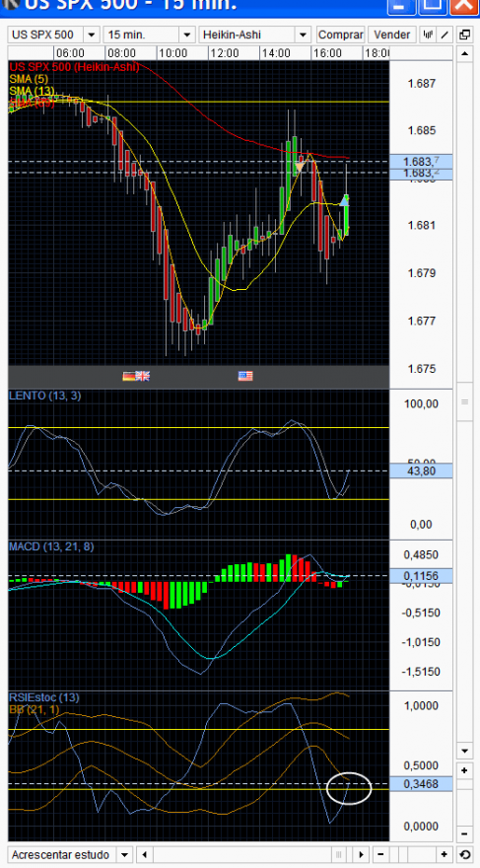
Task: Click the US market flag marker
Action: coord(245,376)
